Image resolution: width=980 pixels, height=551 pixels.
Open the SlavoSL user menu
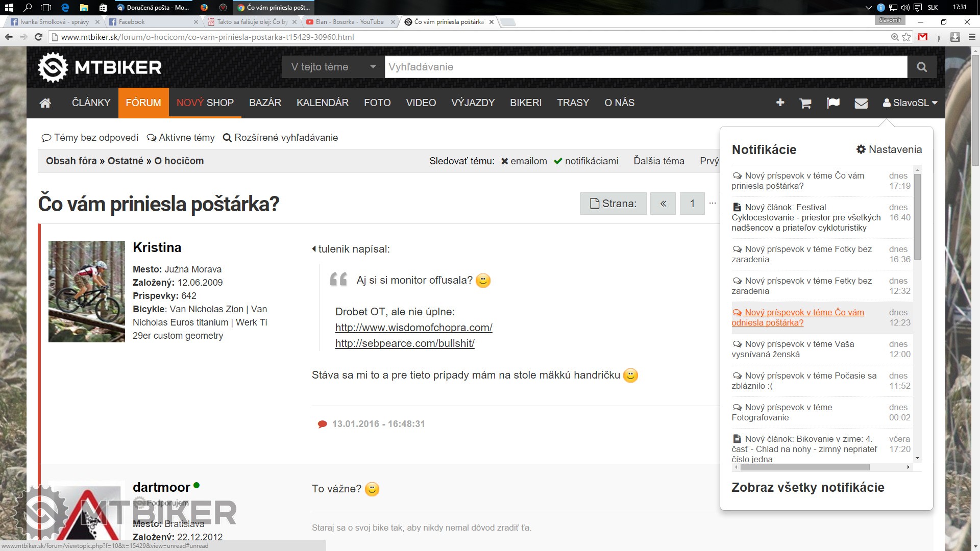910,103
